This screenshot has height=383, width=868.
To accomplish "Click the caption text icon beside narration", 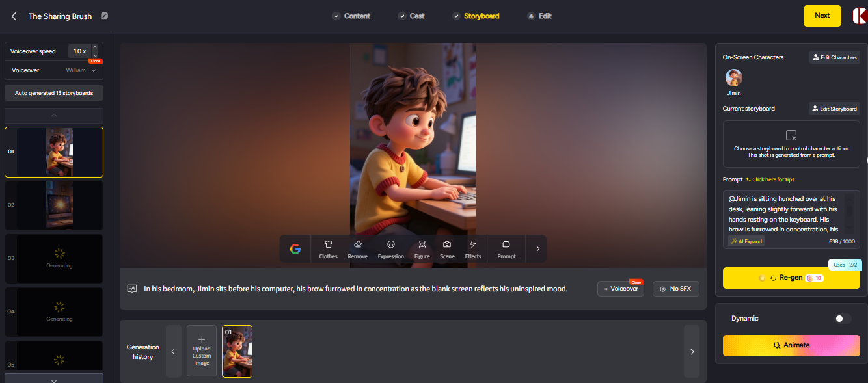I will coord(132,289).
